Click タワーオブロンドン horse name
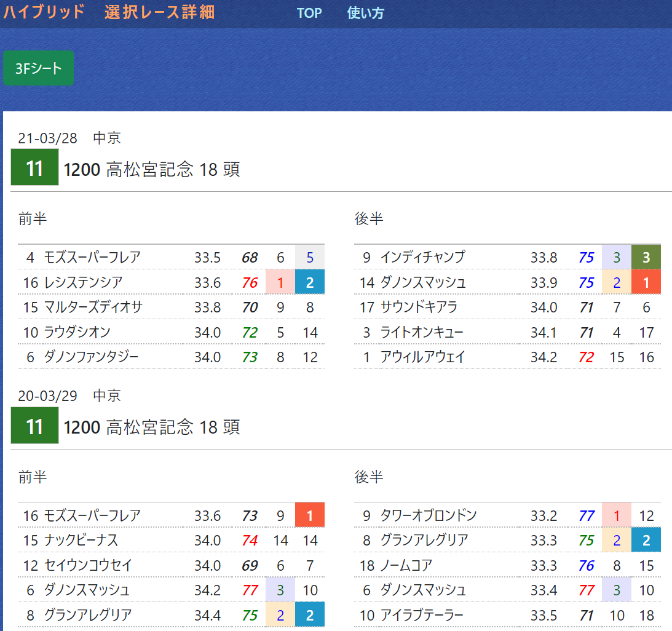The width and height of the screenshot is (672, 631). point(429,515)
